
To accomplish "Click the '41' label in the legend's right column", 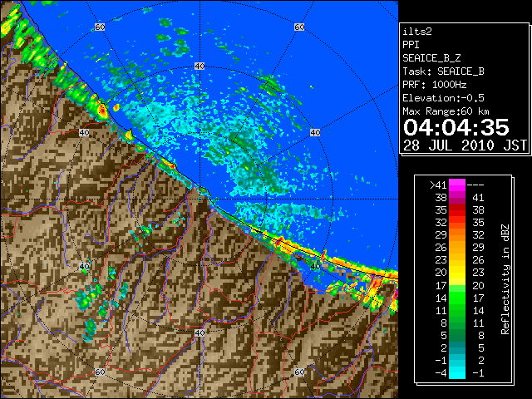I will tap(478, 198).
